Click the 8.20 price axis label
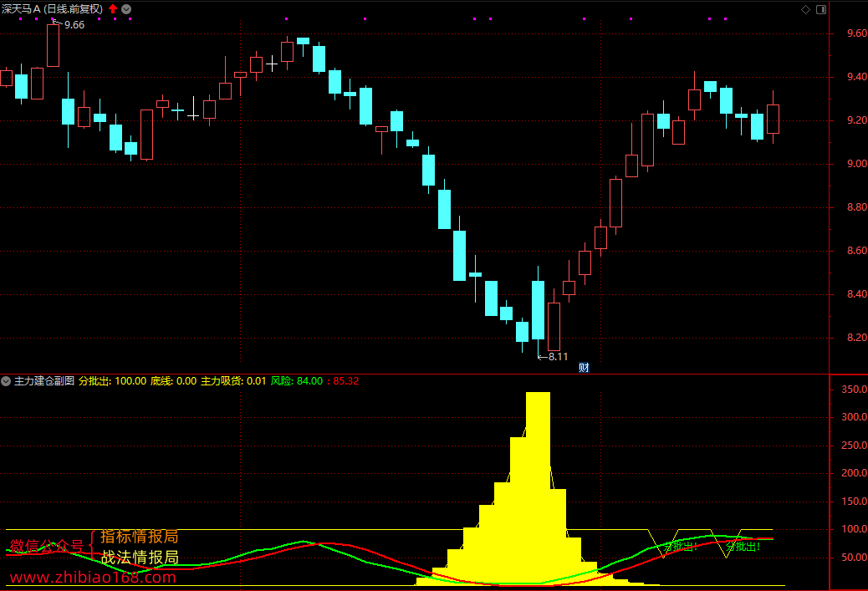 pos(857,338)
